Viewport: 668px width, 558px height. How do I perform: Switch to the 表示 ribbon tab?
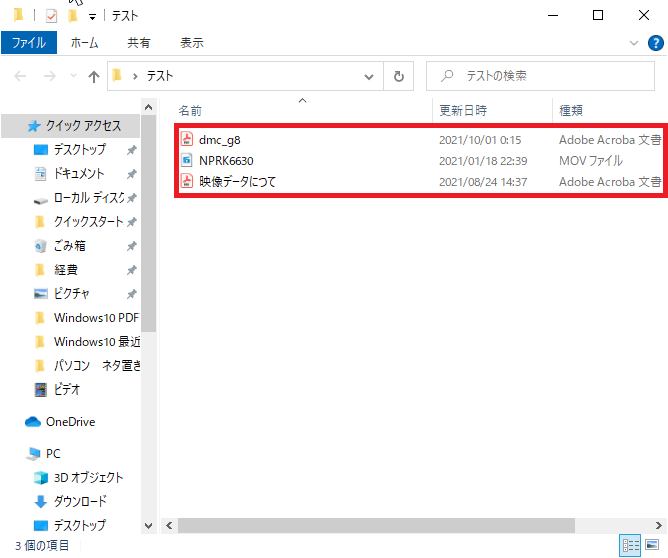click(192, 43)
